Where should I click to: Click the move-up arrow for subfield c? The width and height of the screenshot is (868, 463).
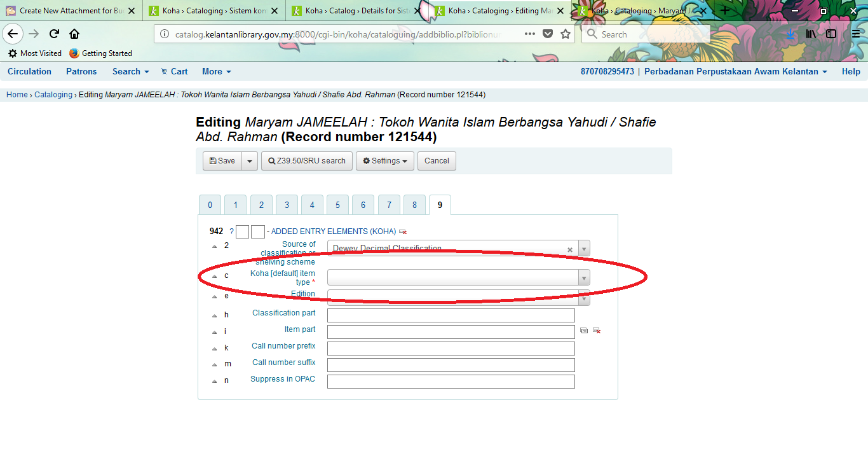tap(215, 276)
